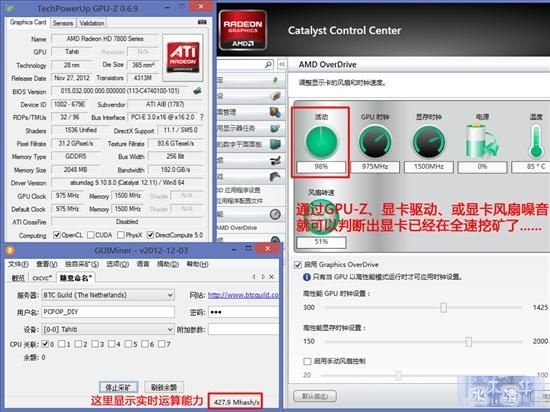Image resolution: width=550 pixels, height=412 pixels.
Task: Toggle the DirectCompute 5.0 checkbox
Action: (150, 235)
